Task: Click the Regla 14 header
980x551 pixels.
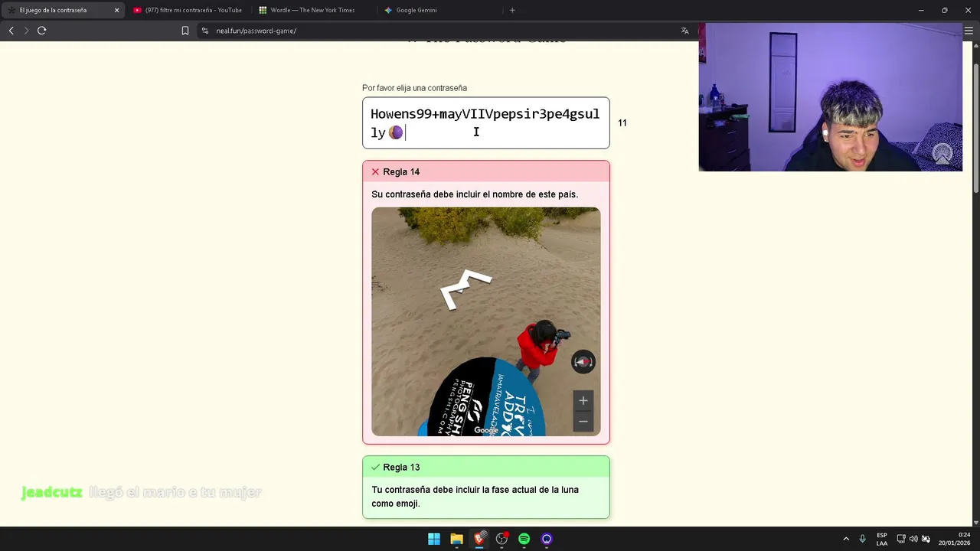Action: click(486, 171)
